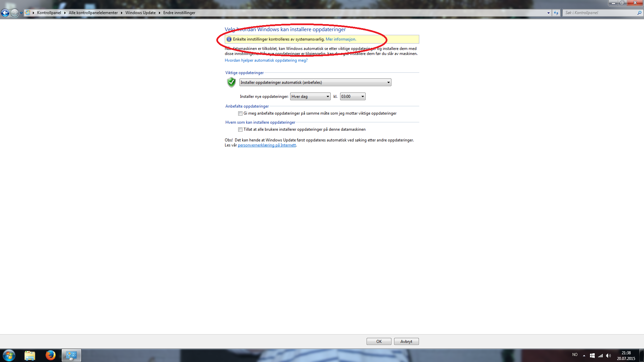Select Endre innstillinger breadcrumb
The height and width of the screenshot is (362, 644).
tap(179, 13)
